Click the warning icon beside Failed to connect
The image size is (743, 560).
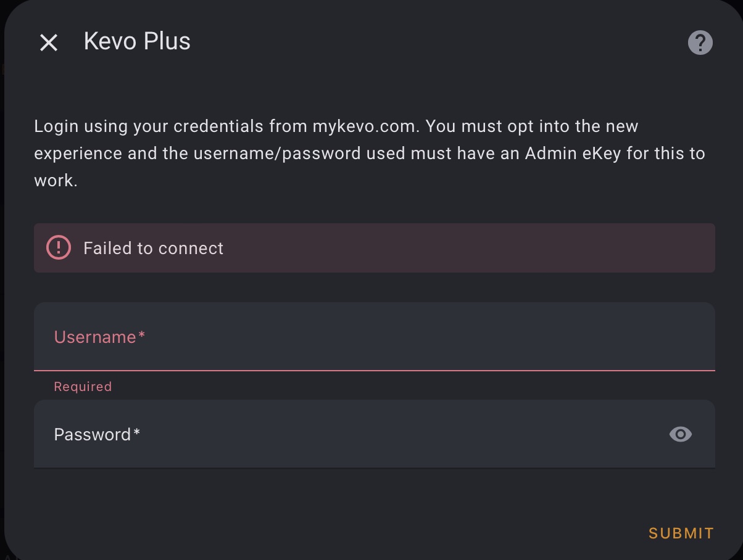click(58, 247)
